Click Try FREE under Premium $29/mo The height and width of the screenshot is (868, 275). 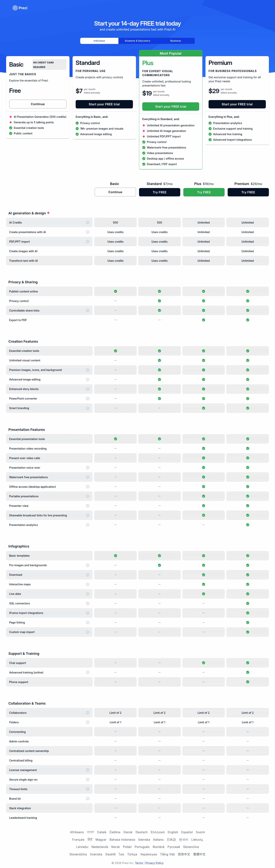(248, 192)
